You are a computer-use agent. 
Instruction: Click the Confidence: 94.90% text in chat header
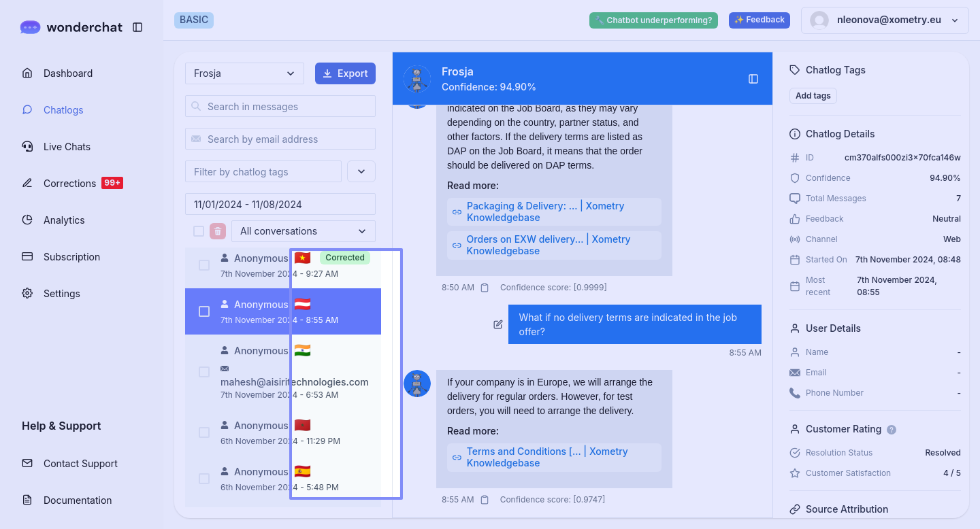click(x=489, y=87)
